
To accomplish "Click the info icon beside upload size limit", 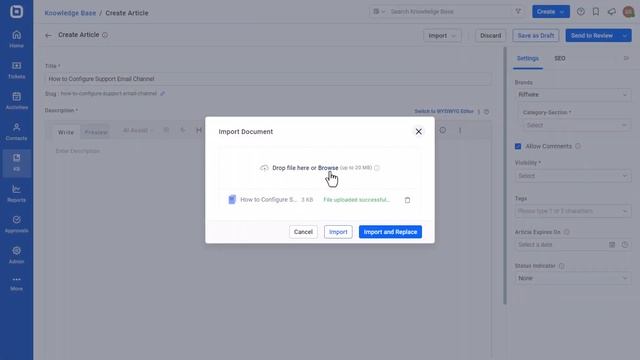I will [x=377, y=168].
